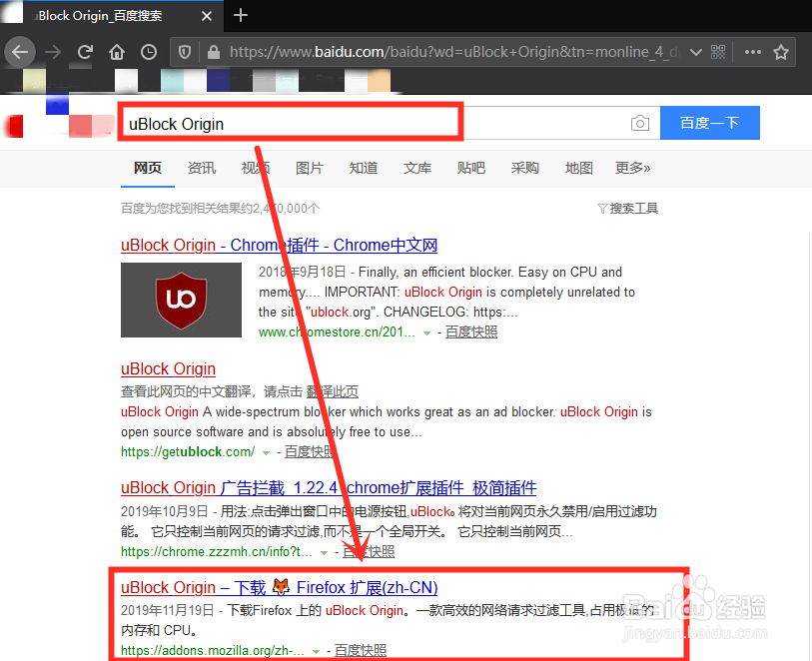The width and height of the screenshot is (812, 661).
Task: Select the uBlock Origin_百度搜索 tab
Action: click(111, 16)
